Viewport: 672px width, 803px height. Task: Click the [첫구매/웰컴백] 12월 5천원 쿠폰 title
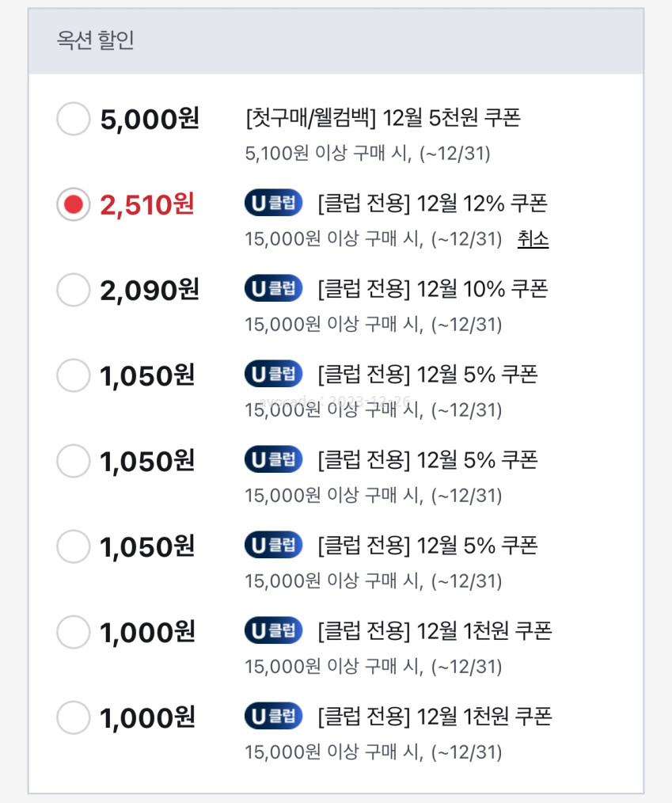(383, 119)
